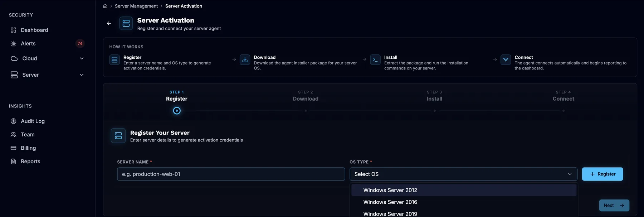
Task: Click the Register step icon in How It Works
Action: tap(114, 60)
